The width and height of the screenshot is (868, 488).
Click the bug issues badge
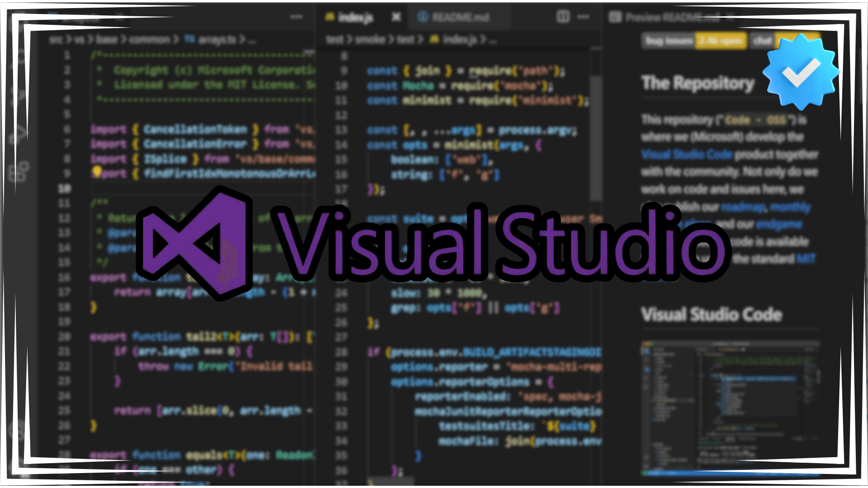point(694,41)
